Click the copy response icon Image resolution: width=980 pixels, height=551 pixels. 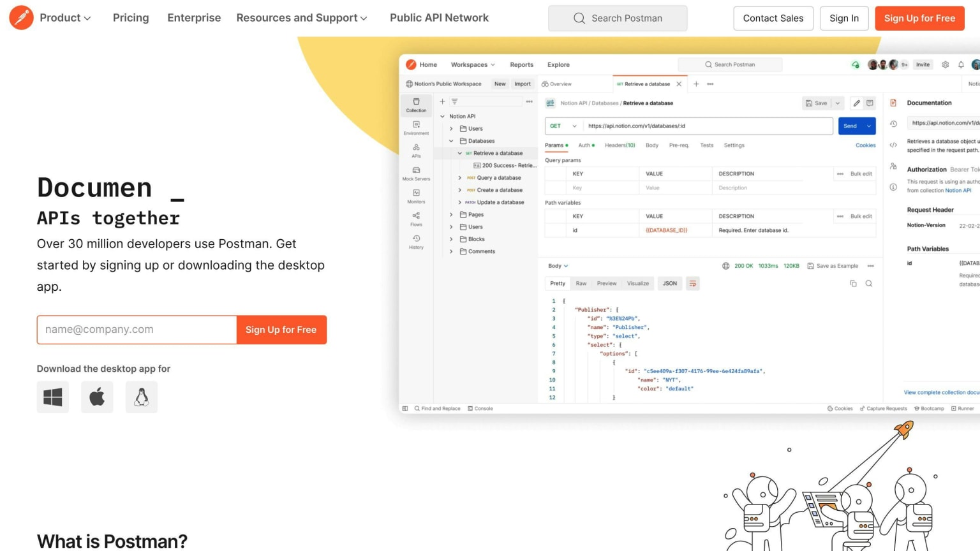(x=853, y=284)
